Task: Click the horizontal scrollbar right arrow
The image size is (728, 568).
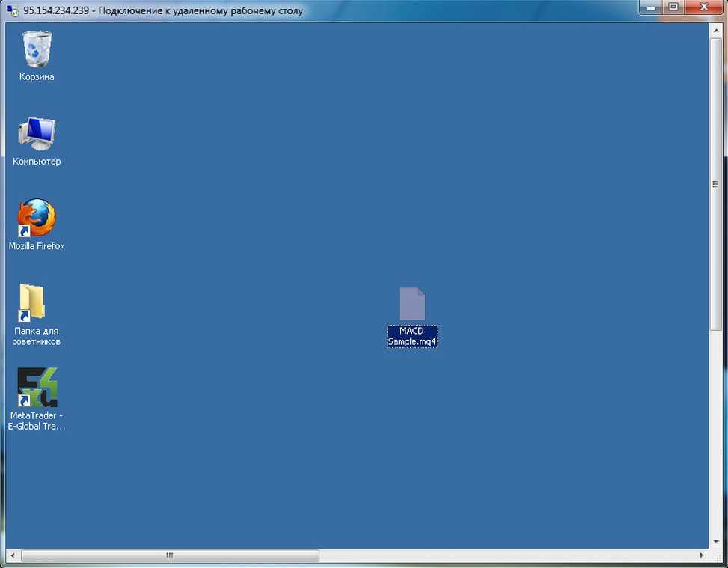Action: coord(701,556)
